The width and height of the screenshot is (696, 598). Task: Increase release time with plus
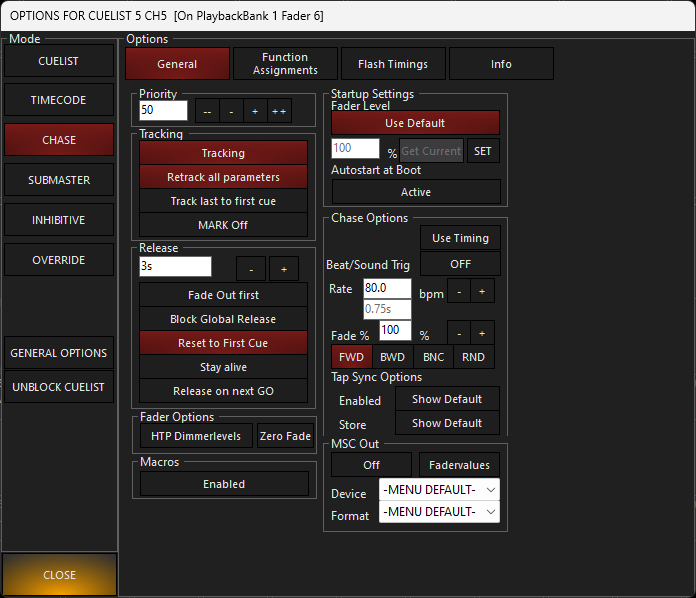pos(284,269)
